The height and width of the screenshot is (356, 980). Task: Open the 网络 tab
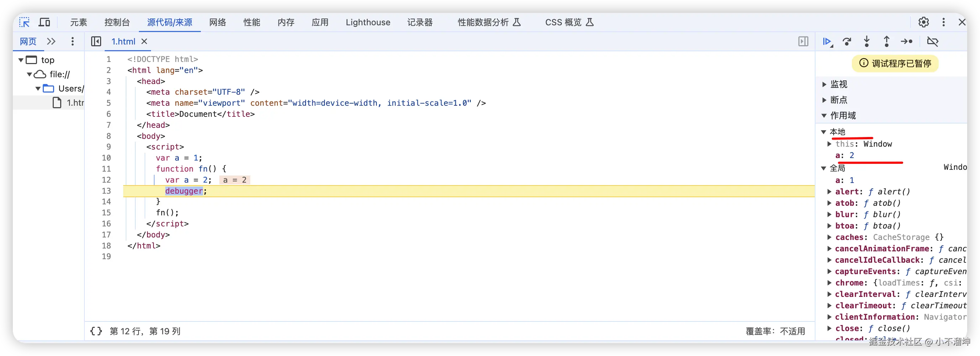[218, 22]
